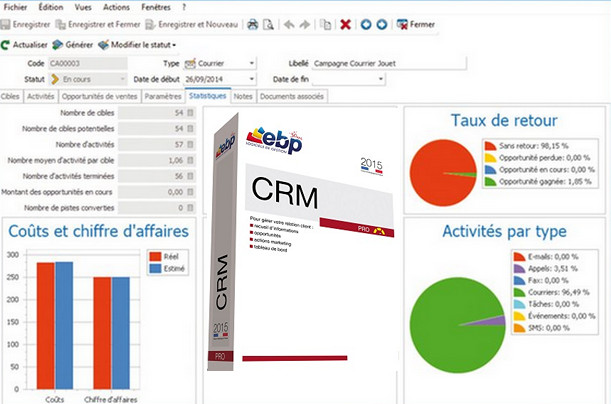611x404 pixels.
Task: Click Enregistrer et Nouveau in toolbar
Action: (x=192, y=23)
